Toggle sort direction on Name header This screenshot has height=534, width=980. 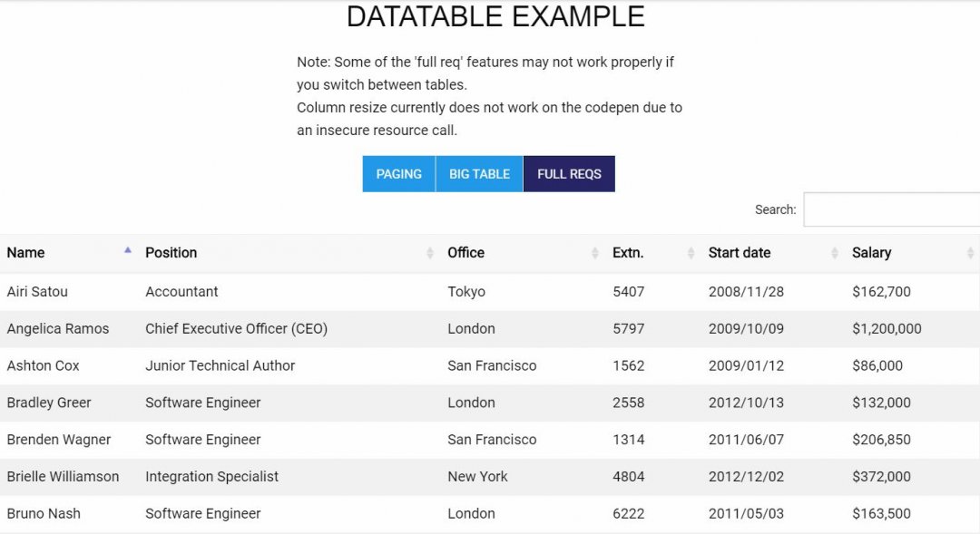[26, 253]
